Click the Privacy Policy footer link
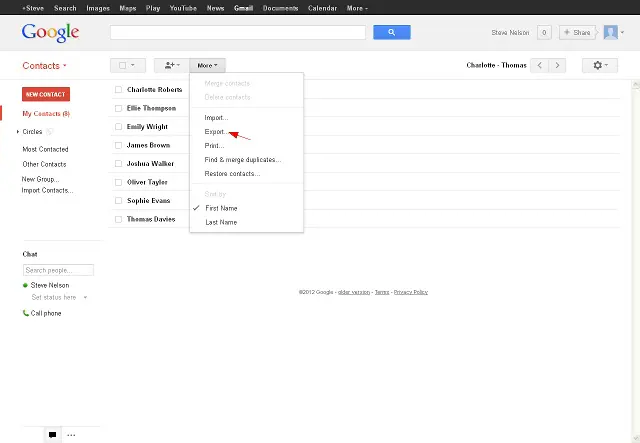 (411, 292)
